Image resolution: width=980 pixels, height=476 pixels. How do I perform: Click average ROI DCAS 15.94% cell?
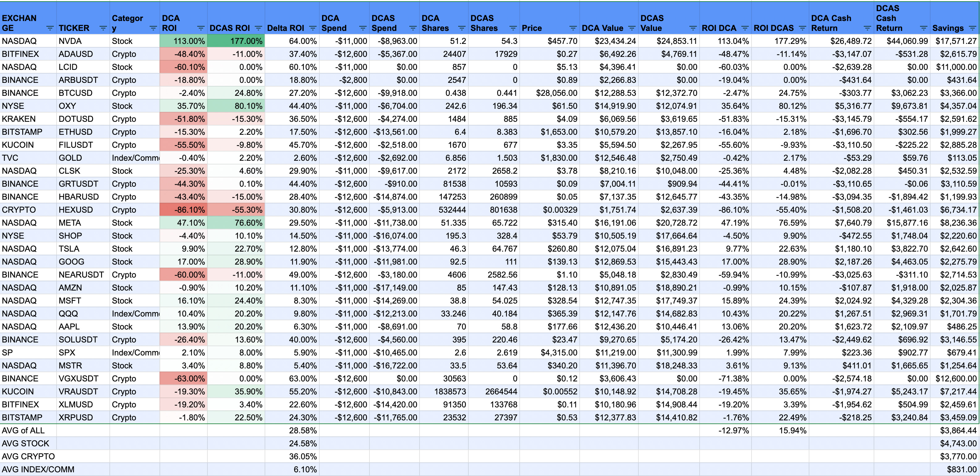click(x=780, y=430)
